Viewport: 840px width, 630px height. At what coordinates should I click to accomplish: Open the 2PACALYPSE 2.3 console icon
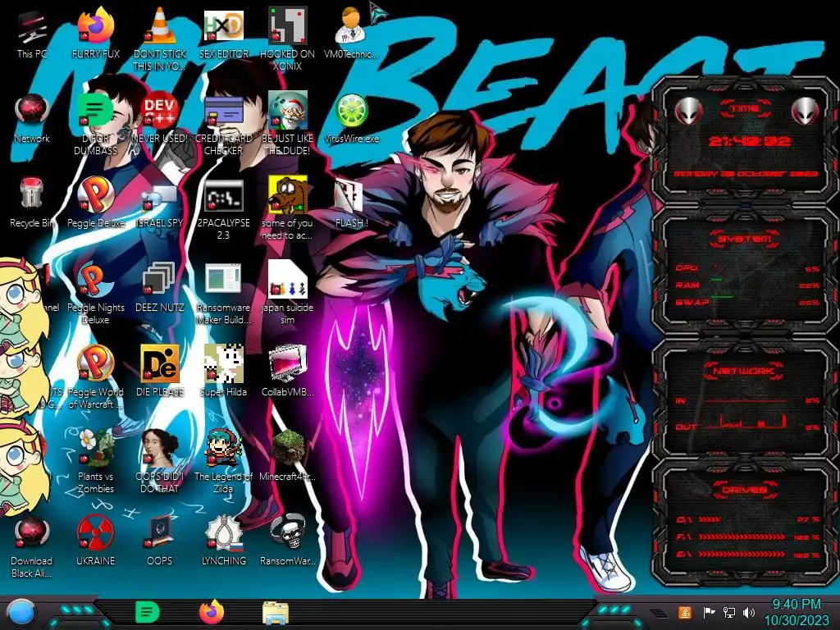pyautogui.click(x=224, y=209)
